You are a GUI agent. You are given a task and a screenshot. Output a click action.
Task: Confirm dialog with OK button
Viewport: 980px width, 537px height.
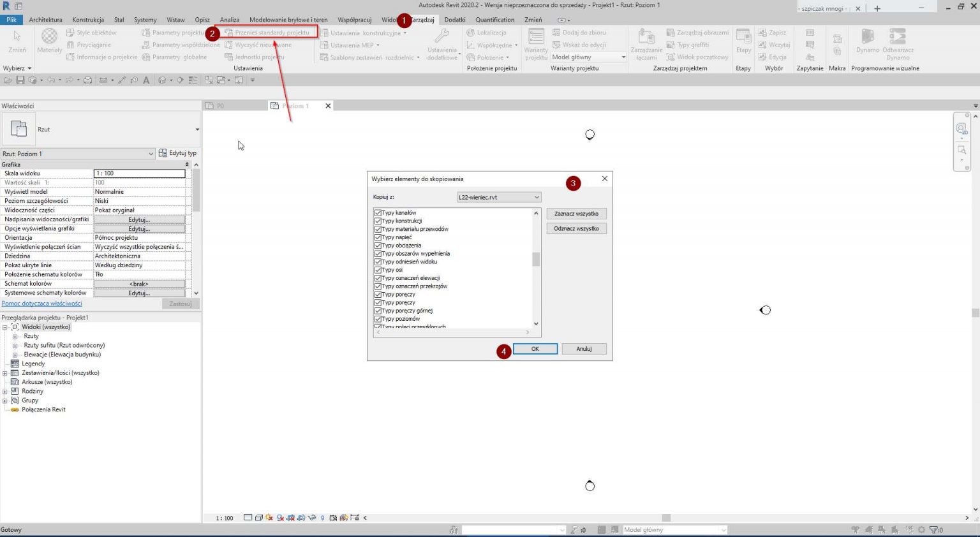click(x=535, y=349)
